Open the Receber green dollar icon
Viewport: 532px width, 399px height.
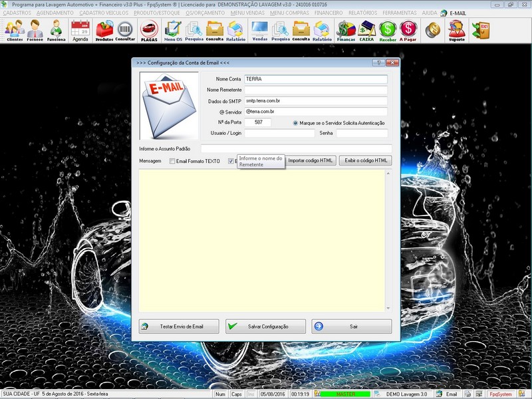[x=388, y=31]
